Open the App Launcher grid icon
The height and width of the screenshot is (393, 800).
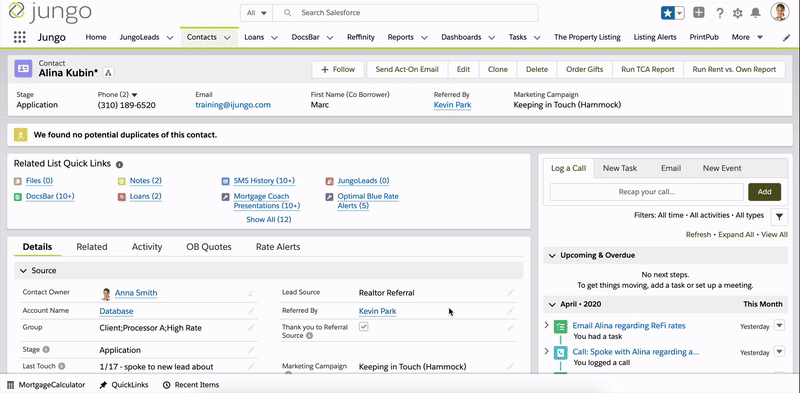(19, 37)
